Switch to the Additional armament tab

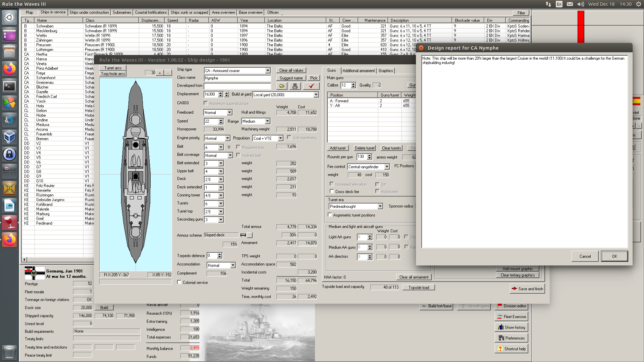(x=359, y=71)
